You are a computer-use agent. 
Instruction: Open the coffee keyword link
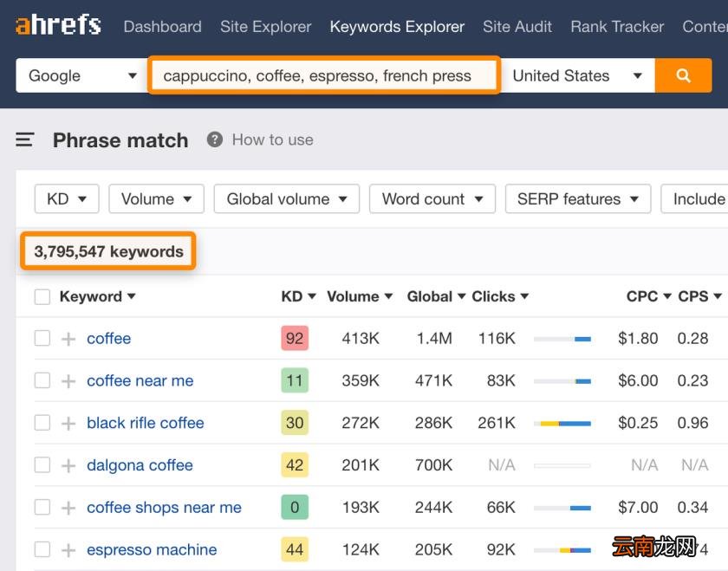tap(108, 339)
